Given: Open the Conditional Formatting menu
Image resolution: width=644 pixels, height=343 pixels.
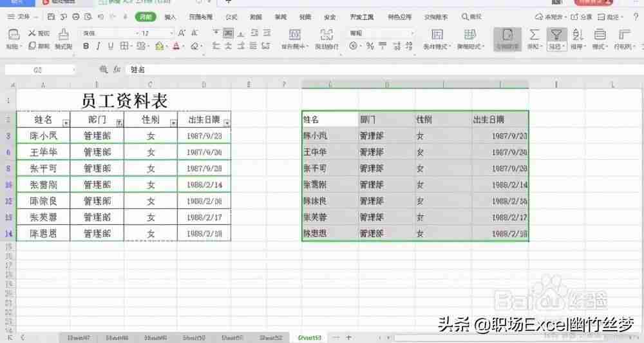Looking at the screenshot, I should coord(437,39).
